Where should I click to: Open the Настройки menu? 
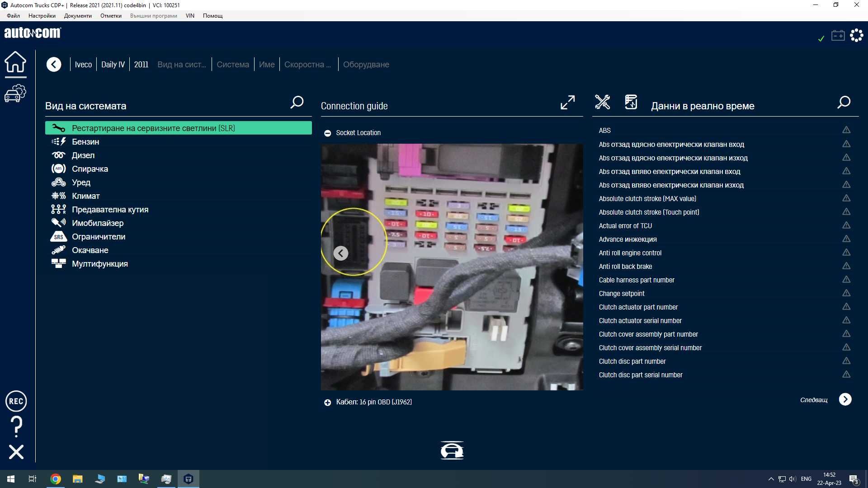(42, 16)
